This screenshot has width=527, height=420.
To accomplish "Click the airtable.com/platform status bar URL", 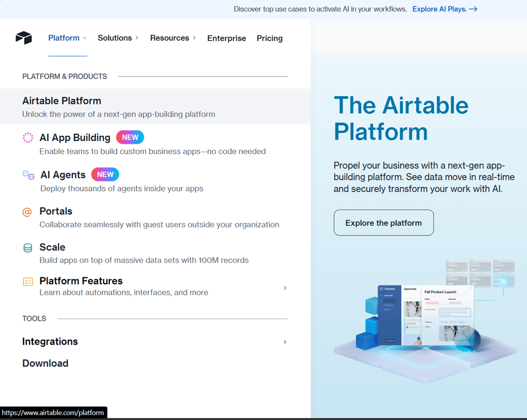I will pos(53,412).
